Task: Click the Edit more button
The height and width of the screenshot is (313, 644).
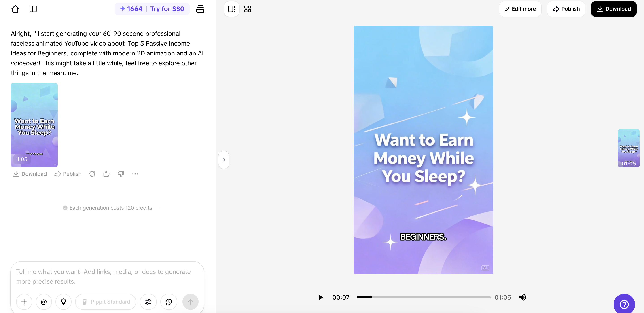Action: pos(520,9)
